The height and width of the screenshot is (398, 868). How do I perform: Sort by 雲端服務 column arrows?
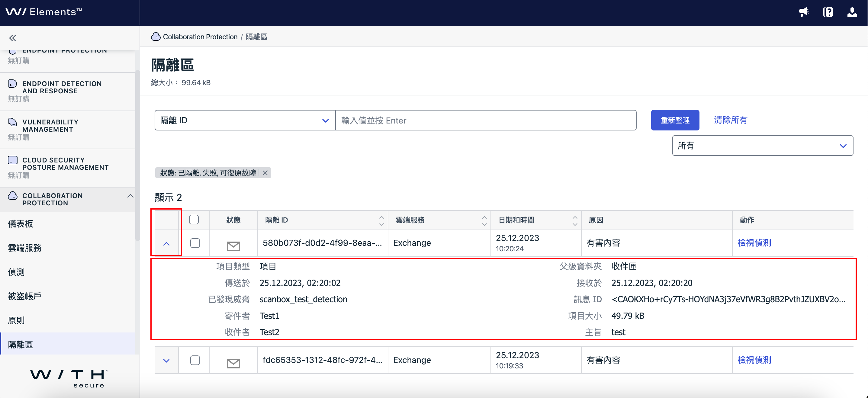(484, 221)
